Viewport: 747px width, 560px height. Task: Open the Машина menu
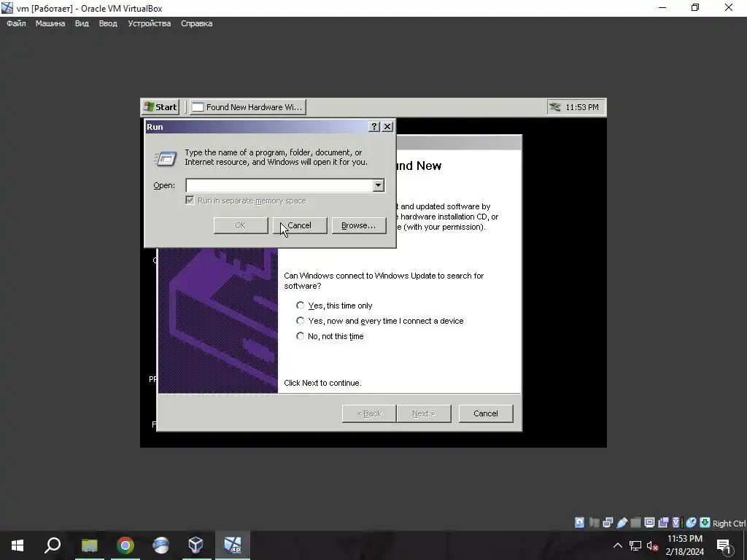[50, 23]
